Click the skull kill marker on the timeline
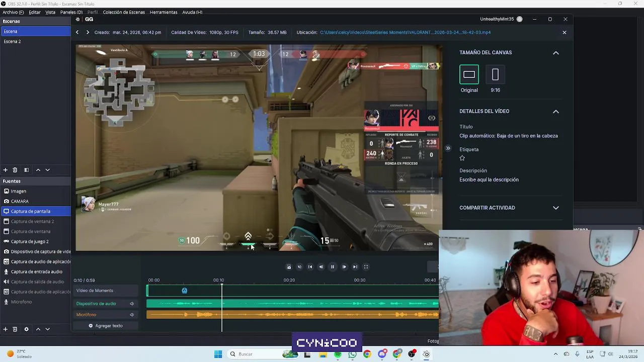The height and width of the screenshot is (362, 644). click(x=185, y=291)
